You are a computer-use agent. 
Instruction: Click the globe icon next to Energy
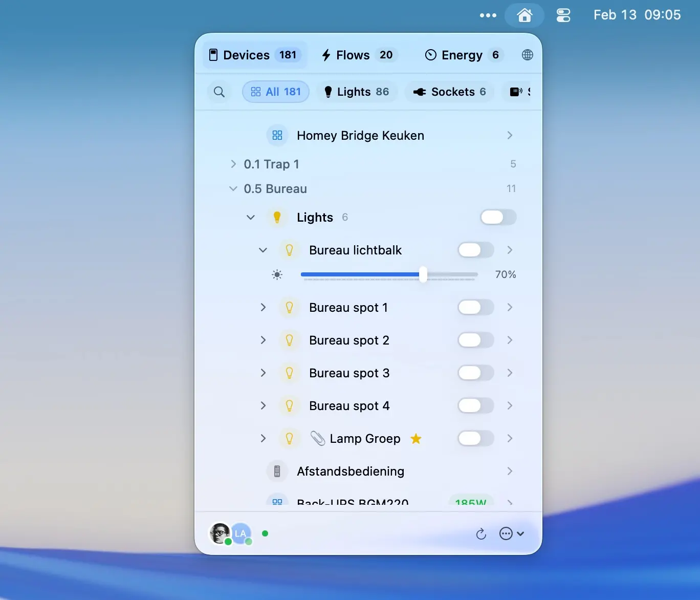pos(528,55)
